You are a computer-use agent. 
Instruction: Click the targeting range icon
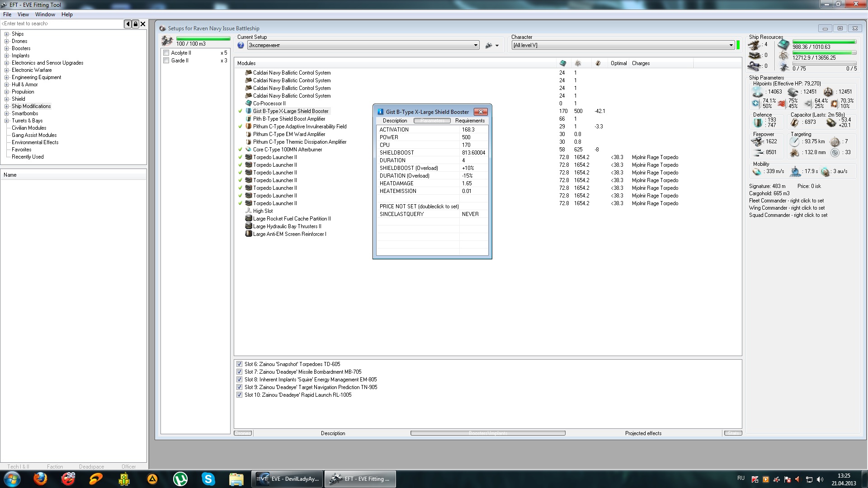[795, 141]
